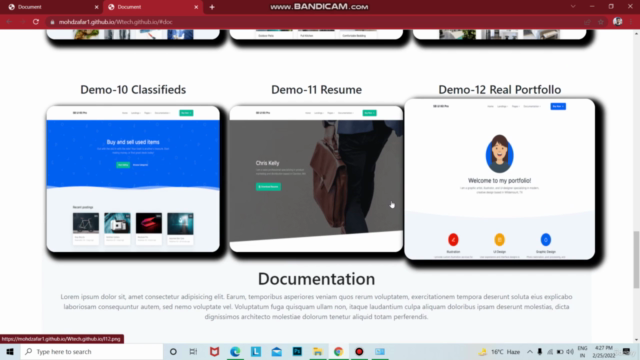Click the microphone tray icon
The image size is (640, 360).
[540, 351]
